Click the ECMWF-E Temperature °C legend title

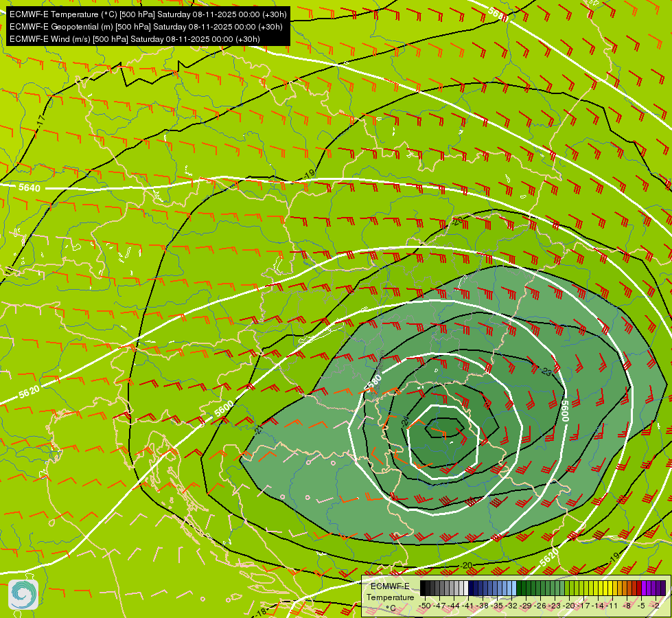(x=390, y=597)
